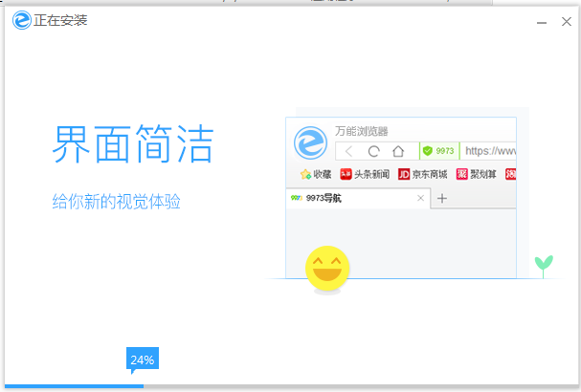Click the 京东商城 JD bookmark
The image size is (581, 392).
[x=423, y=174]
